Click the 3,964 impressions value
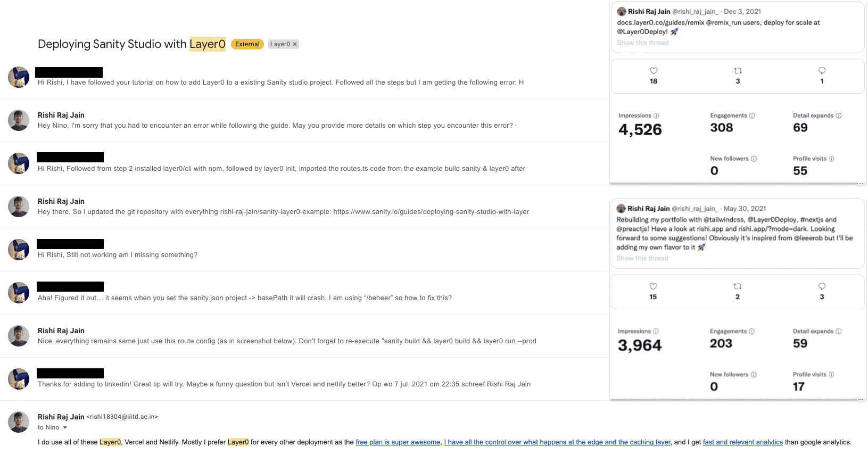Viewport: 868px width, 454px height. [640, 345]
